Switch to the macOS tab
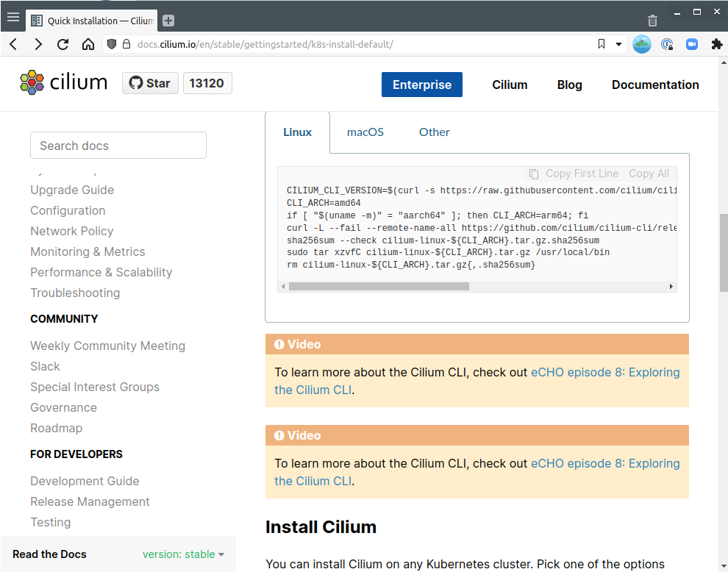 click(365, 132)
